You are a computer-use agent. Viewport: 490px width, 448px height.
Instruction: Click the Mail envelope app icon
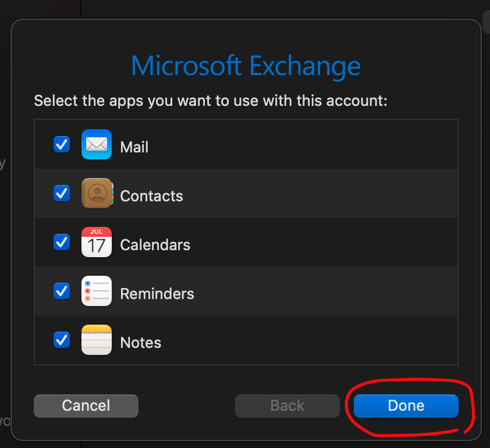click(x=96, y=144)
